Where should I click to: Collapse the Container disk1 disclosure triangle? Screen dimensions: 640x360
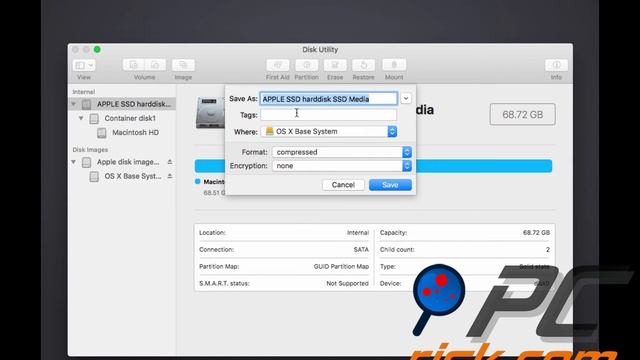point(81,118)
